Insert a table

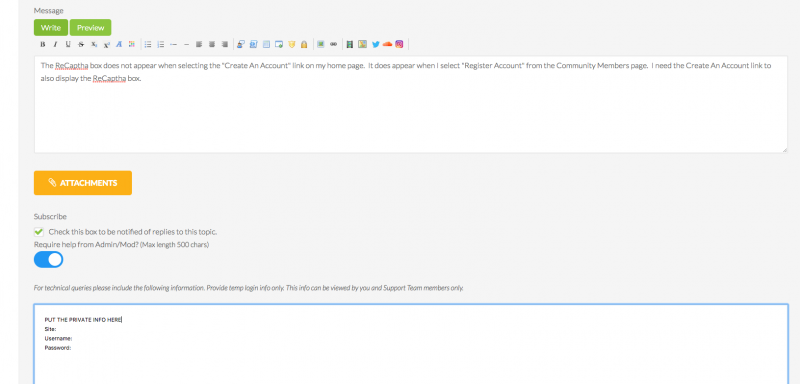266,44
